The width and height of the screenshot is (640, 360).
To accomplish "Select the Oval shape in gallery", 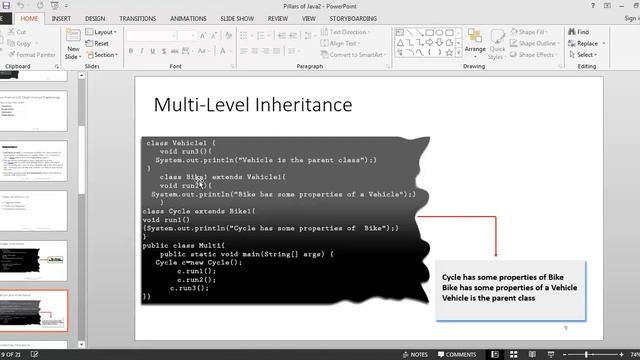I will point(439,32).
